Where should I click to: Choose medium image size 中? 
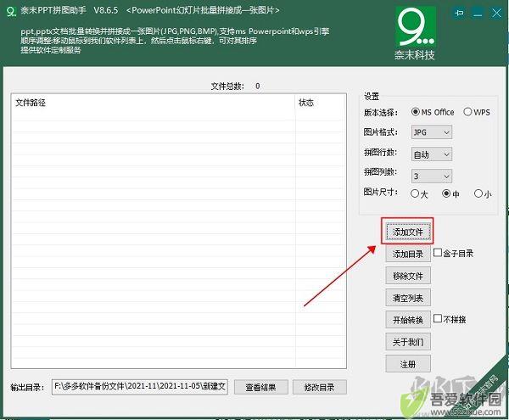450,193
